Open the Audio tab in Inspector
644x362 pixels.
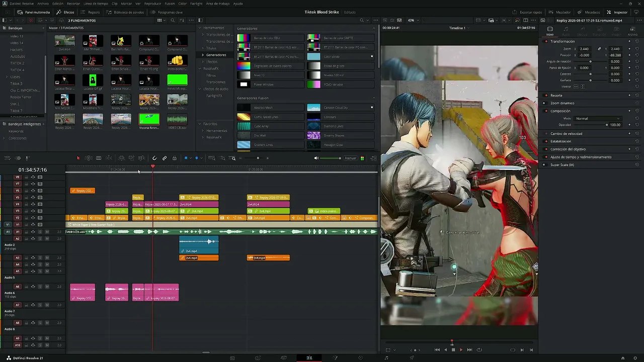(566, 31)
